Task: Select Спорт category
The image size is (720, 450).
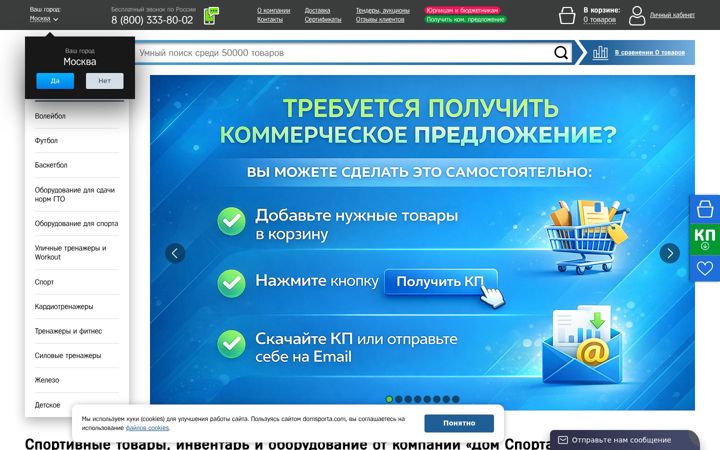Action: pyautogui.click(x=44, y=282)
